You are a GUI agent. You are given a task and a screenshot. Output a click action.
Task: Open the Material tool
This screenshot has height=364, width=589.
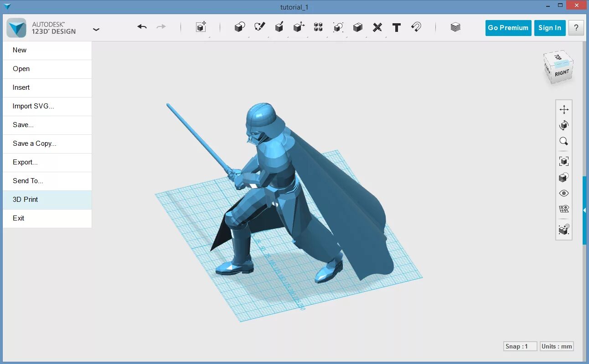455,27
